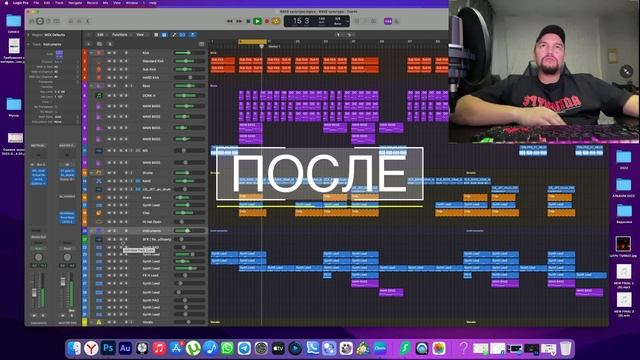Image resolution: width=640 pixels, height=360 pixels.
Task: Select the FX X Lead track name
Action: click(x=151, y=276)
